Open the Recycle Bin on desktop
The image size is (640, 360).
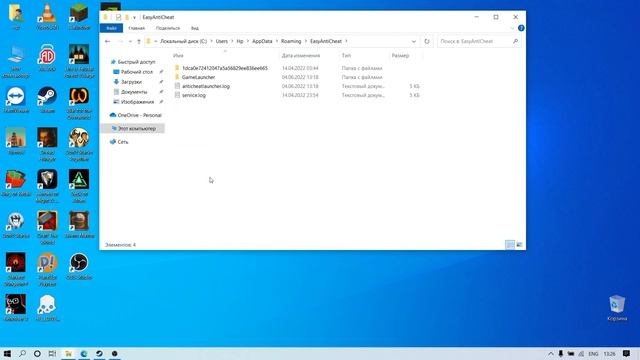pos(617,308)
